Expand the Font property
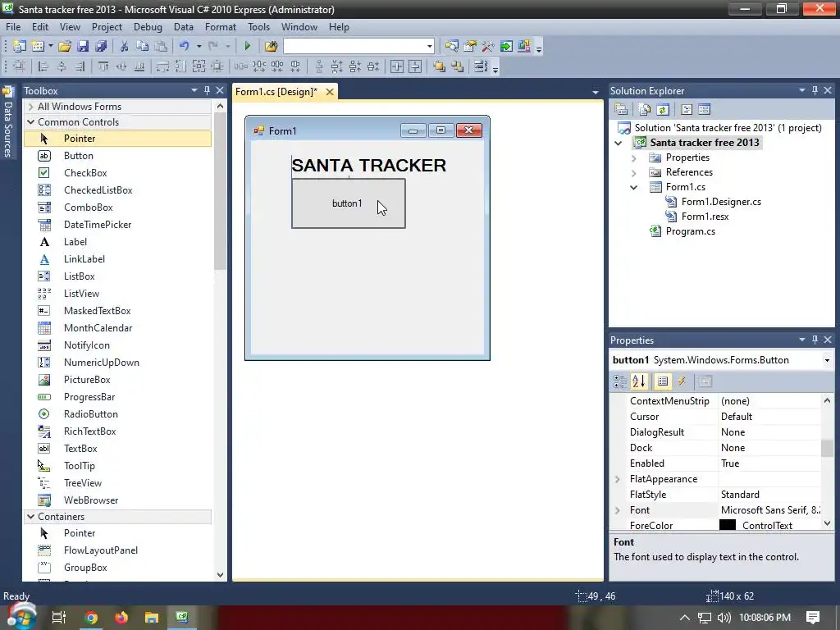The width and height of the screenshot is (840, 630). tap(618, 510)
